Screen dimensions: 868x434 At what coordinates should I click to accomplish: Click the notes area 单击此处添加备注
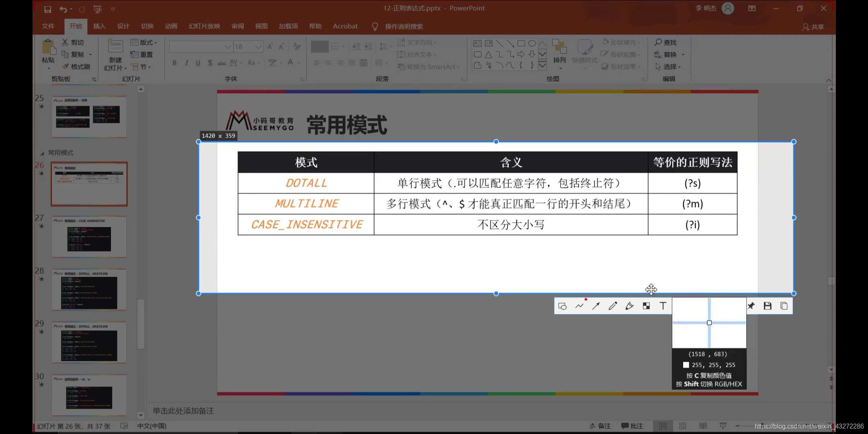point(183,411)
